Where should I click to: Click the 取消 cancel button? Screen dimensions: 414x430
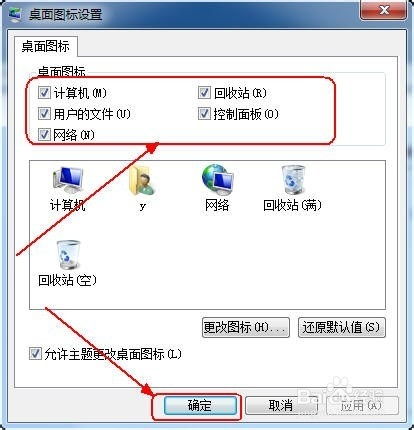tap(281, 405)
